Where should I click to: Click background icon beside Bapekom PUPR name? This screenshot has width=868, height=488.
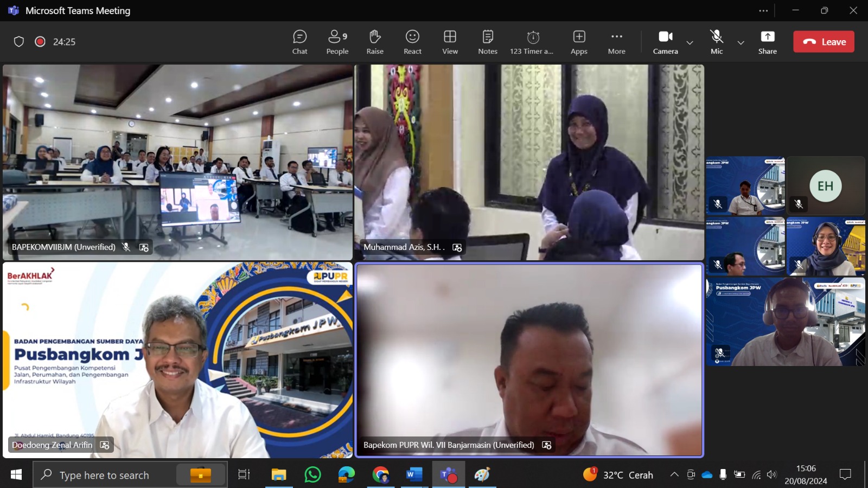pyautogui.click(x=547, y=445)
